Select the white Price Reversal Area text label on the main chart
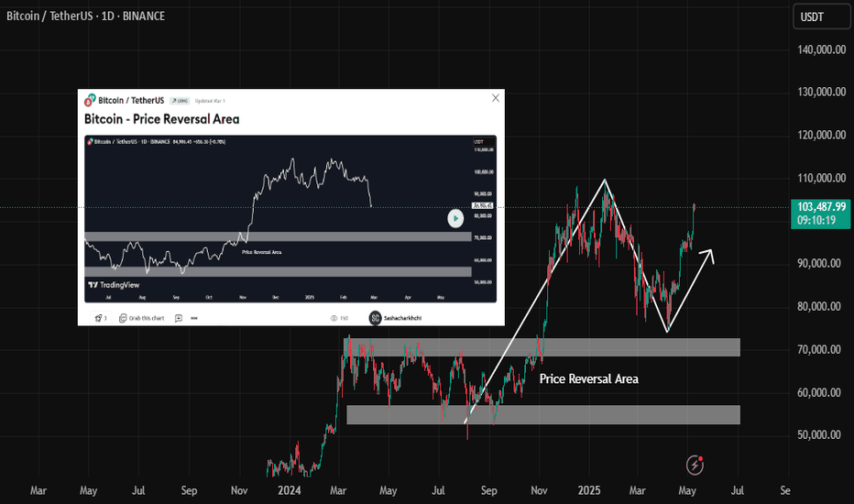 (589, 378)
